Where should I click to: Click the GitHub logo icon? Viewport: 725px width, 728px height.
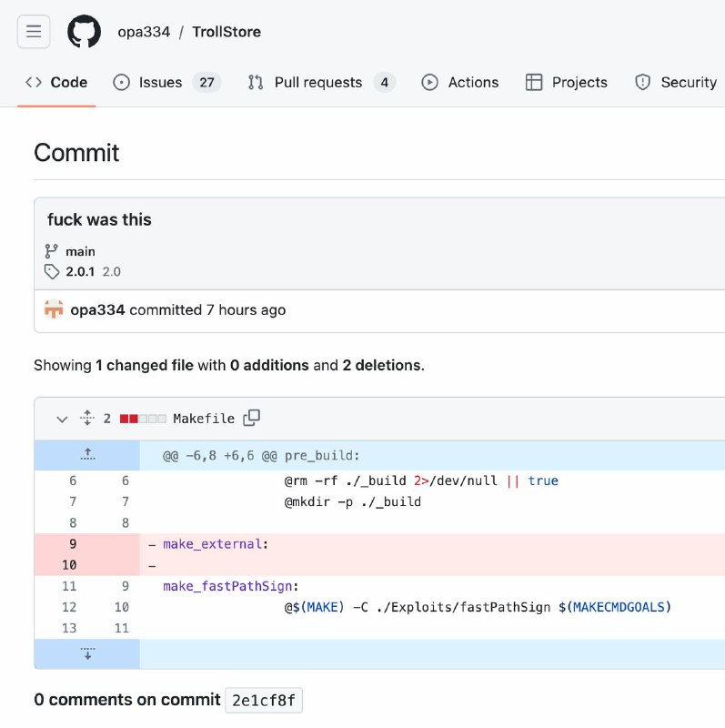click(84, 32)
